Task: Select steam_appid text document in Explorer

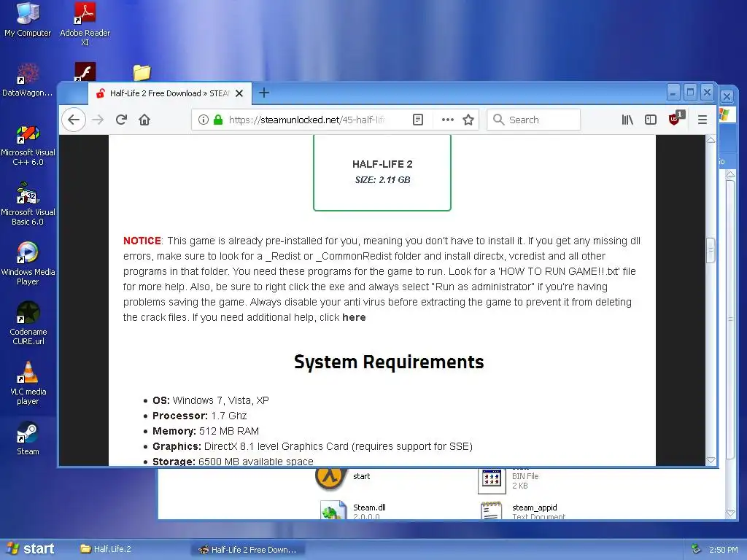Action: pyautogui.click(x=522, y=510)
